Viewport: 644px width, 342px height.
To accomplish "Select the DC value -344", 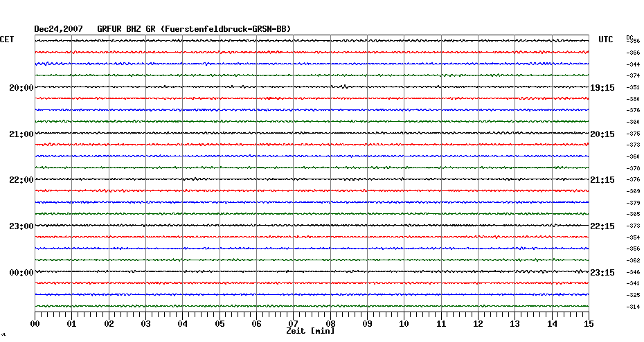I will pos(633,64).
